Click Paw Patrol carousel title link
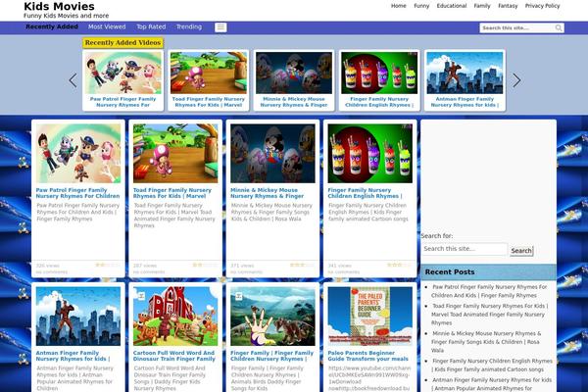 tap(123, 102)
